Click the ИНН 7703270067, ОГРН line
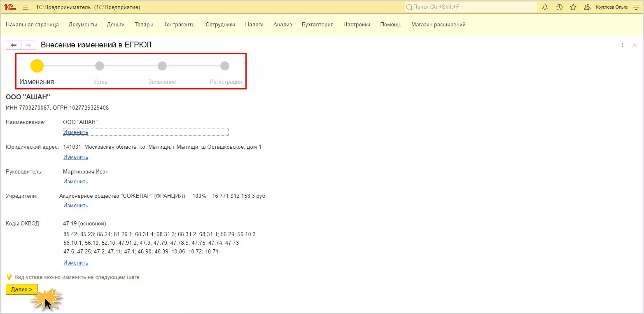This screenshot has width=644, height=314. (x=57, y=108)
